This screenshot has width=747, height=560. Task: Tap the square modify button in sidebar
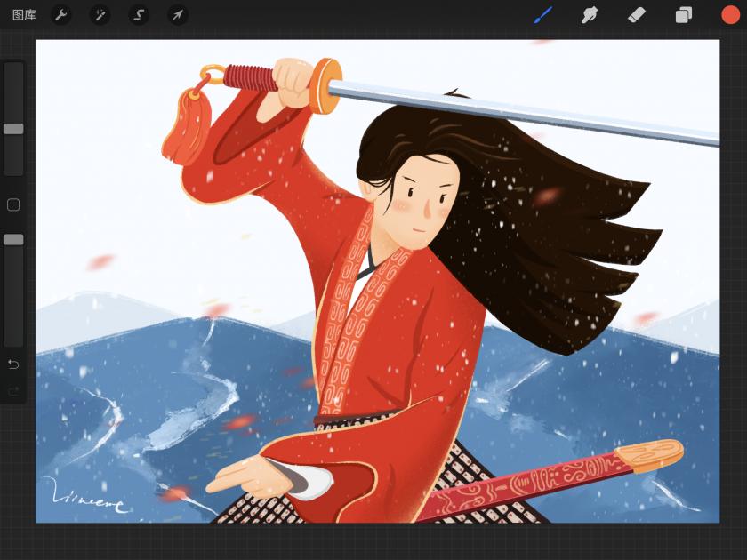(x=13, y=204)
